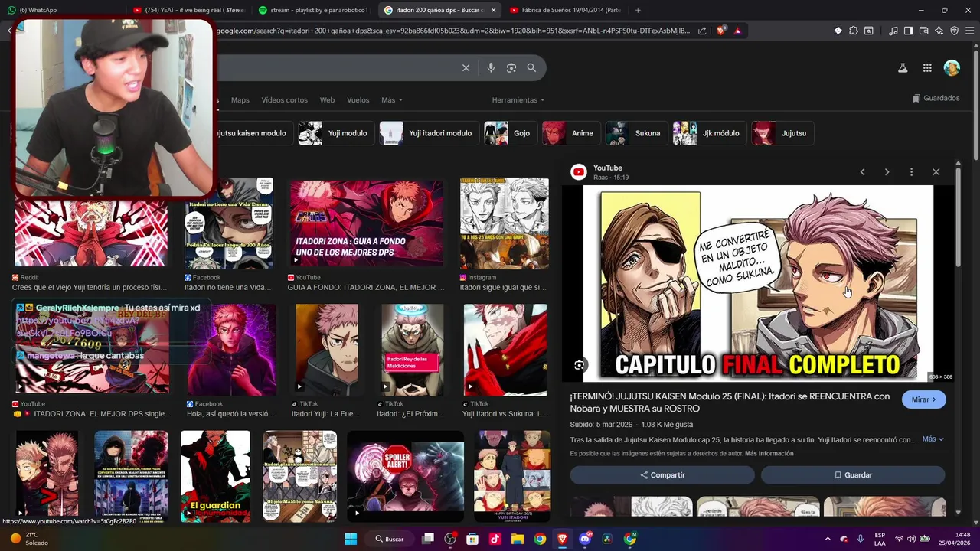Open Google Lens image search icon
This screenshot has height=551, width=980.
(x=511, y=68)
